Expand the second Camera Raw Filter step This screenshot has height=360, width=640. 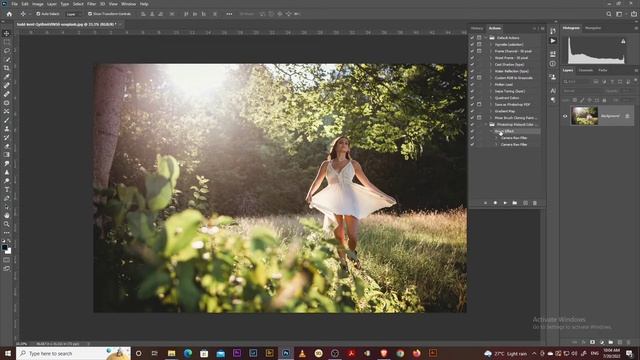(497, 144)
